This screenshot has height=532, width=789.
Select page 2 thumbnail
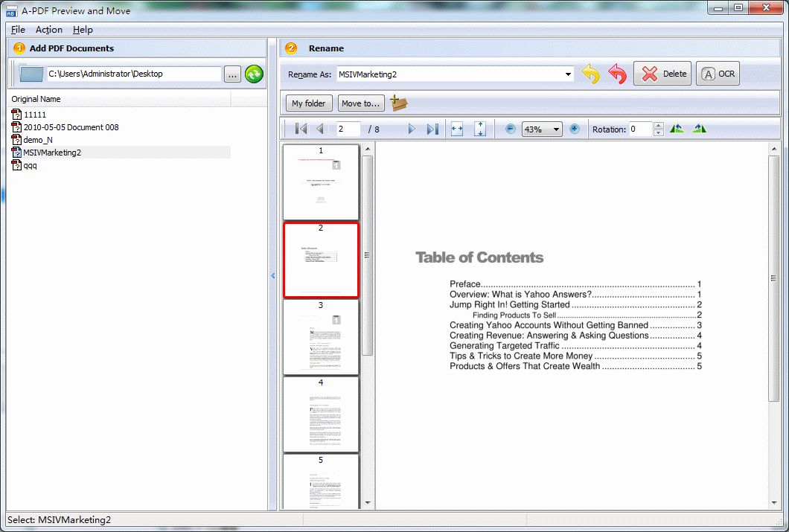(x=321, y=260)
